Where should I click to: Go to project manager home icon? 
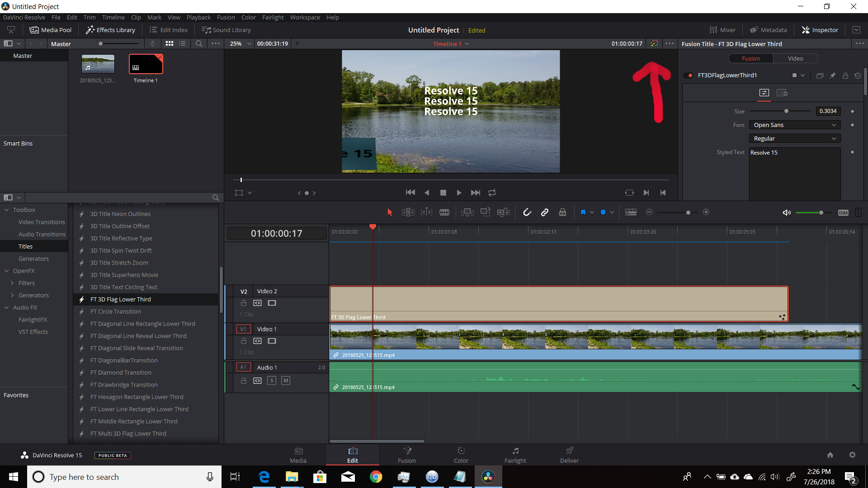pyautogui.click(x=830, y=455)
